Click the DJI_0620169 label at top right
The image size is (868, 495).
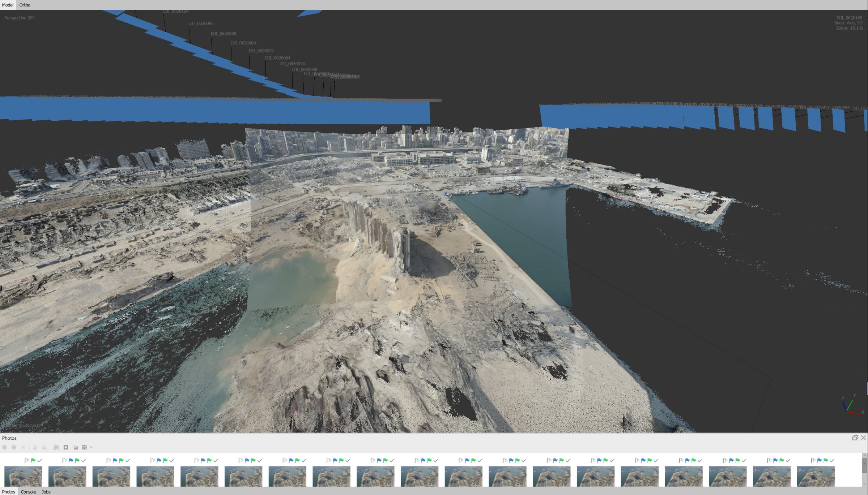click(850, 18)
